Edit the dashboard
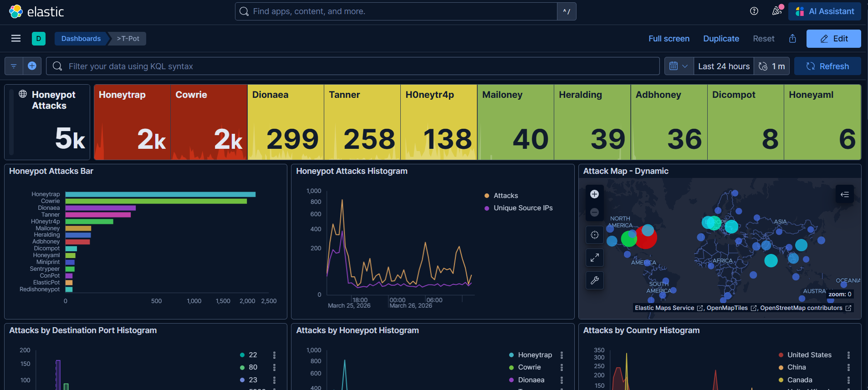This screenshot has width=868, height=390. [833, 39]
